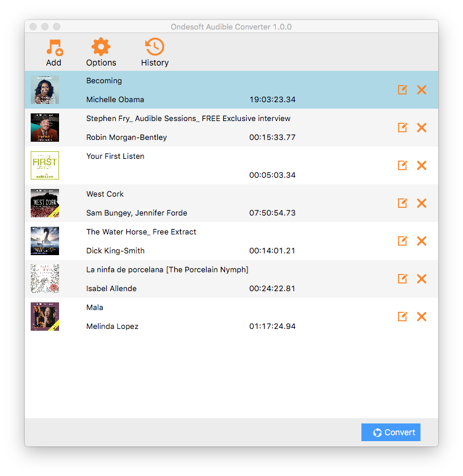Edit the Stephen Fry Audible Sessions entry
The height and width of the screenshot is (476, 463).
(402, 128)
